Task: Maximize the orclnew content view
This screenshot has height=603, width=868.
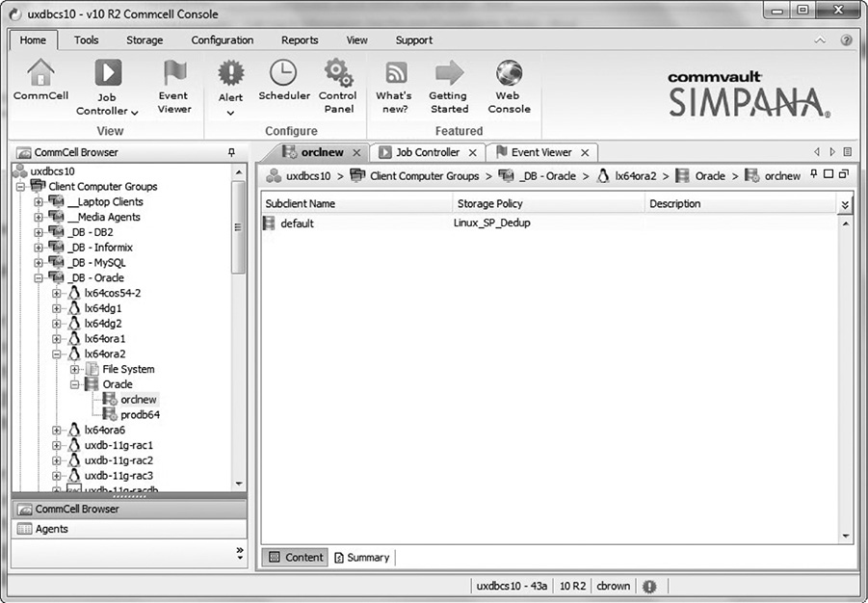Action: coord(829,173)
